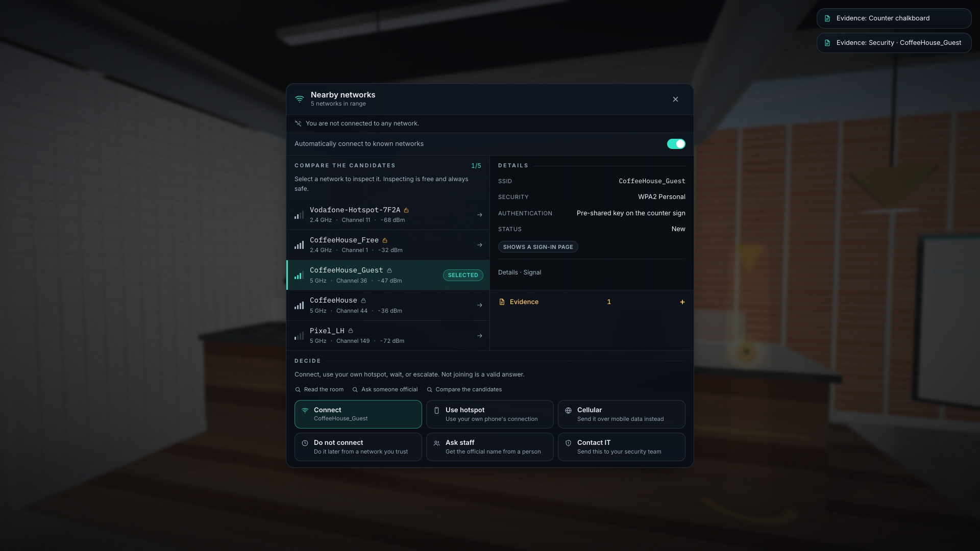Connect to CoffeeHouse_Guest
Viewport: 980px width, 551px height.
click(358, 414)
